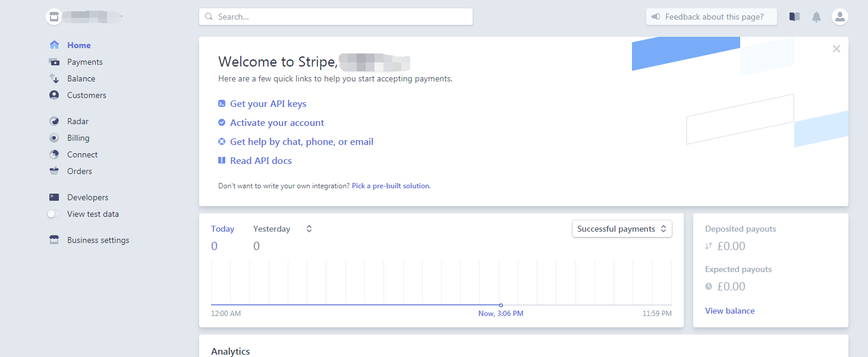868x357 pixels.
Task: Click the 12:00 AM chart axis label
Action: pos(226,314)
